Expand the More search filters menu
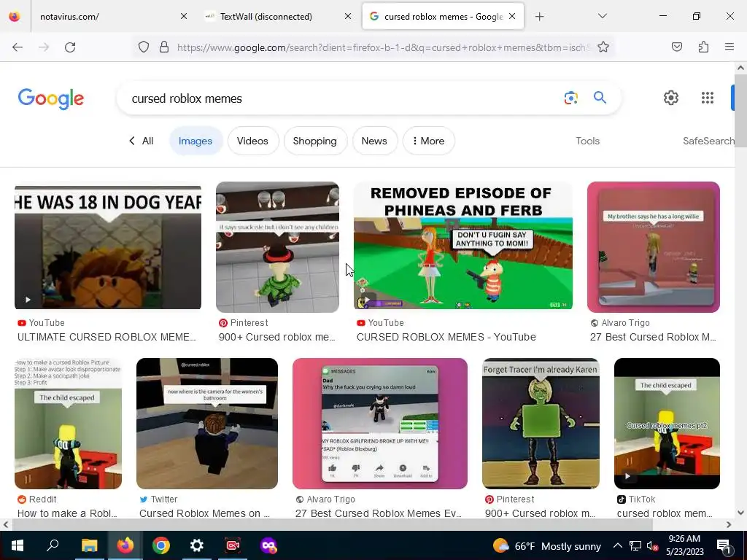 429,141
